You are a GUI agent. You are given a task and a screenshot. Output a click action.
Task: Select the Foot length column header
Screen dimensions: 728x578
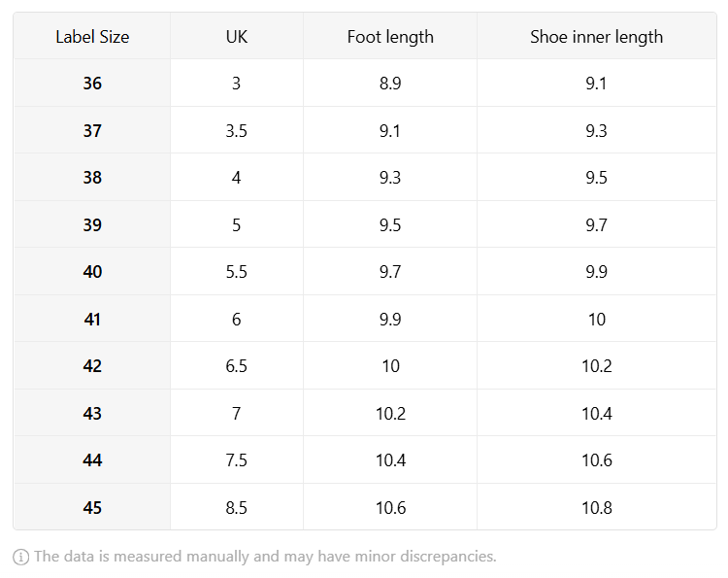[x=390, y=36]
